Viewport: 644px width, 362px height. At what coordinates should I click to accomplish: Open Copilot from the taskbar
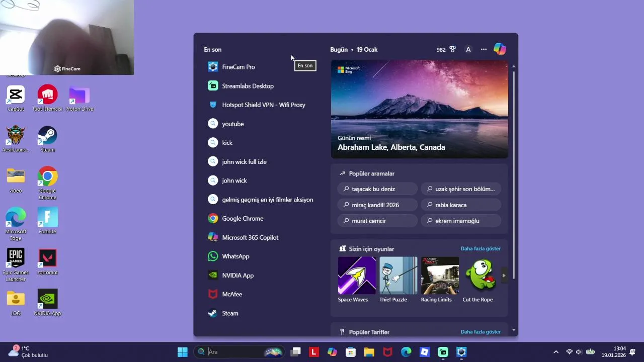tap(332, 352)
